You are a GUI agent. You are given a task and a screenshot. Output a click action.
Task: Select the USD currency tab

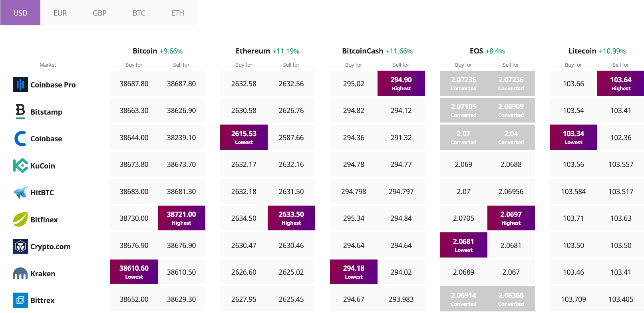(x=20, y=13)
